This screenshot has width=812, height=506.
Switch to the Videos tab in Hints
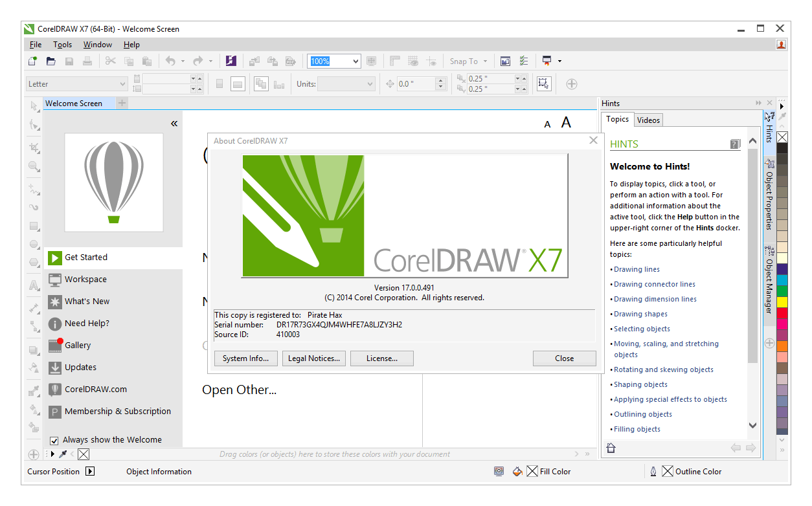tap(648, 120)
